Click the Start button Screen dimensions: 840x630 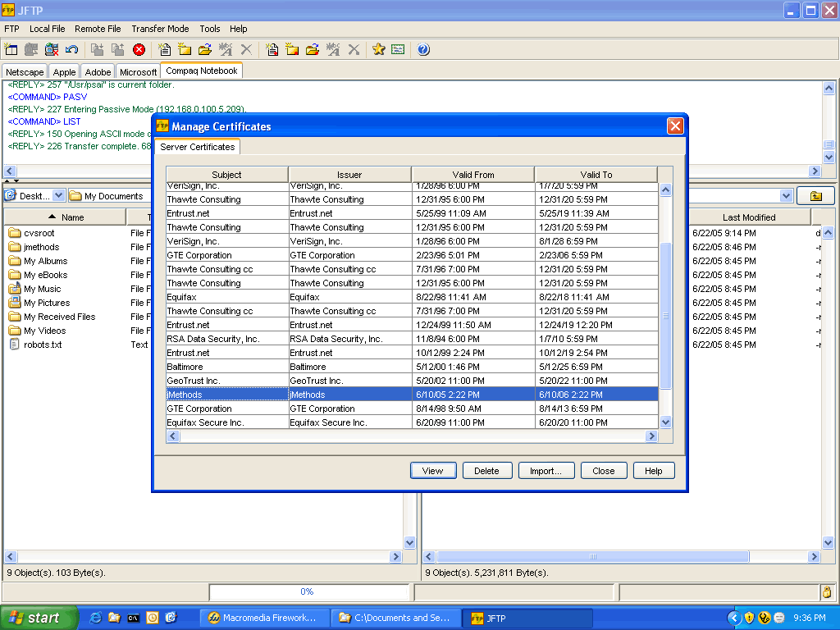pyautogui.click(x=38, y=618)
